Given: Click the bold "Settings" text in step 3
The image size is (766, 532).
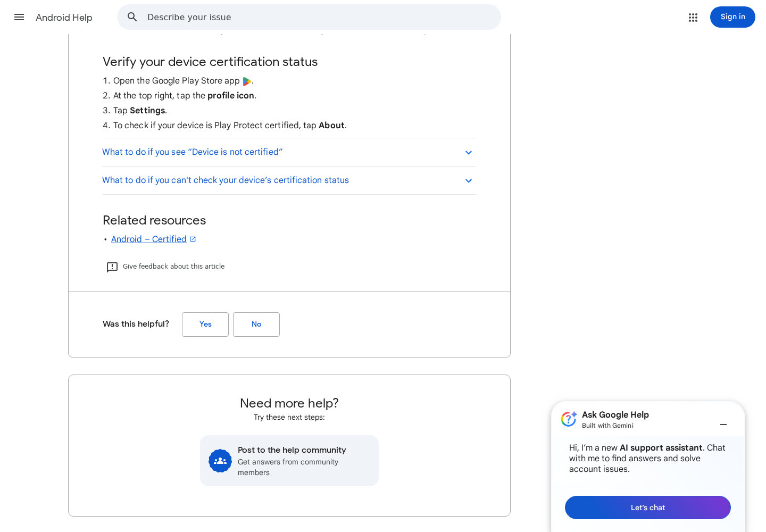Looking at the screenshot, I should click(x=147, y=111).
